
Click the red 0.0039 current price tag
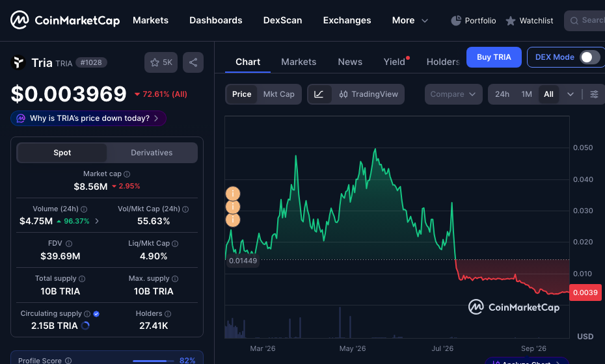(x=585, y=292)
